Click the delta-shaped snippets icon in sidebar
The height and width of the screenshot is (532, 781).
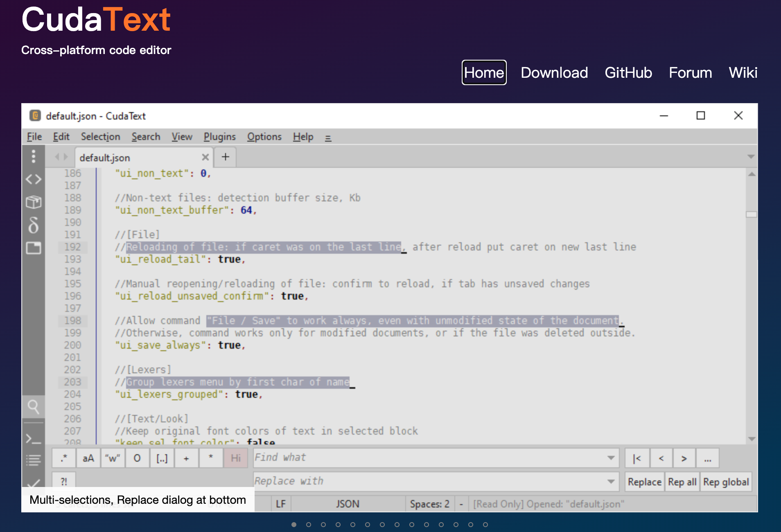click(34, 225)
